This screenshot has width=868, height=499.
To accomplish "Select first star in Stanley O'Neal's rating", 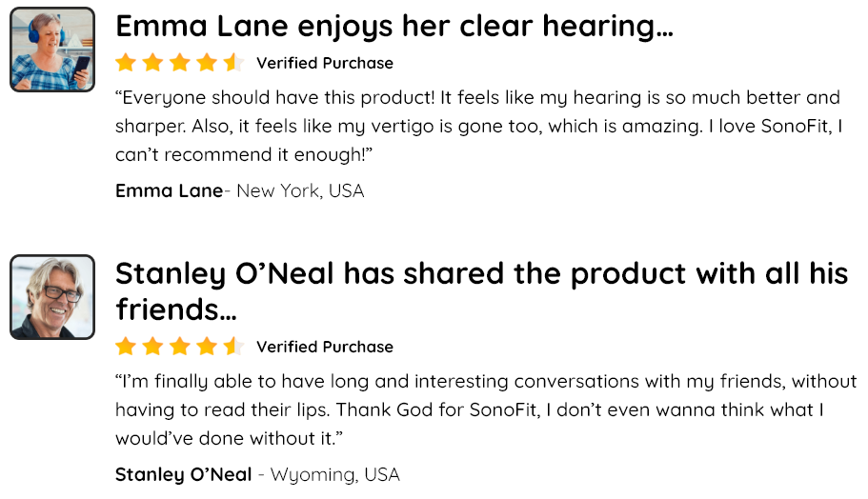I will pyautogui.click(x=126, y=347).
